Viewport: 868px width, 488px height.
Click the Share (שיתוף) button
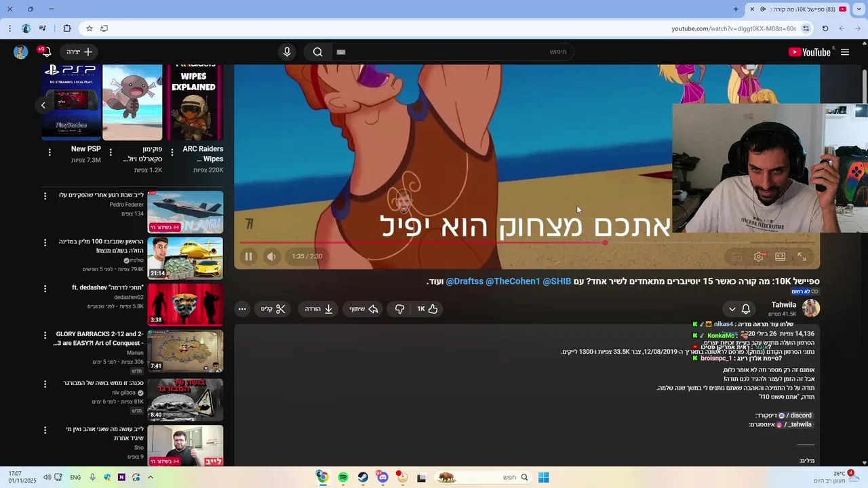363,309
